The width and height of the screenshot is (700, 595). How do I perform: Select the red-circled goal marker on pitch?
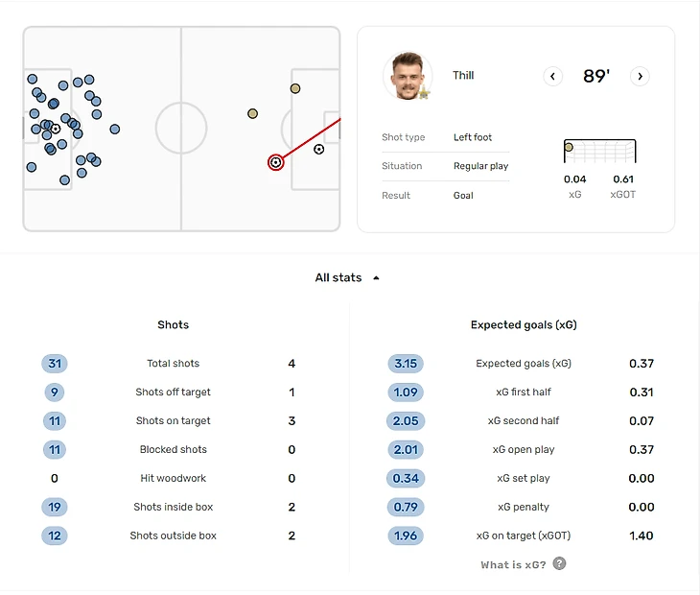tap(276, 162)
